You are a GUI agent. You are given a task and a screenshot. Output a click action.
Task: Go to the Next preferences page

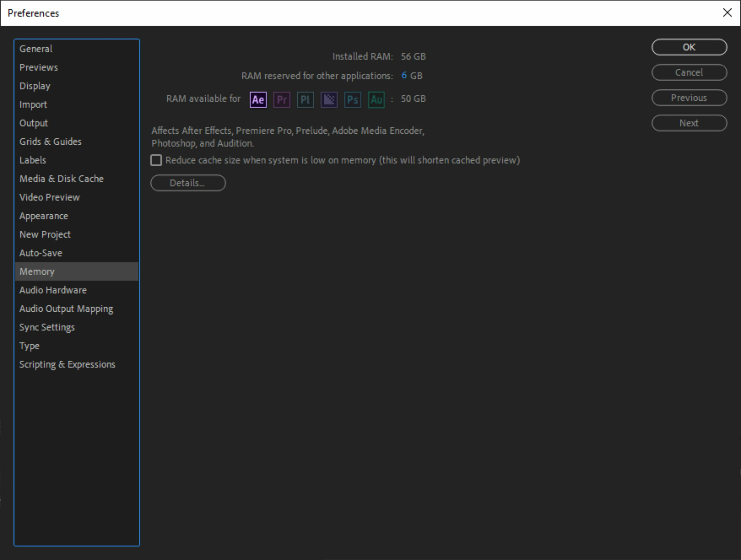point(689,123)
